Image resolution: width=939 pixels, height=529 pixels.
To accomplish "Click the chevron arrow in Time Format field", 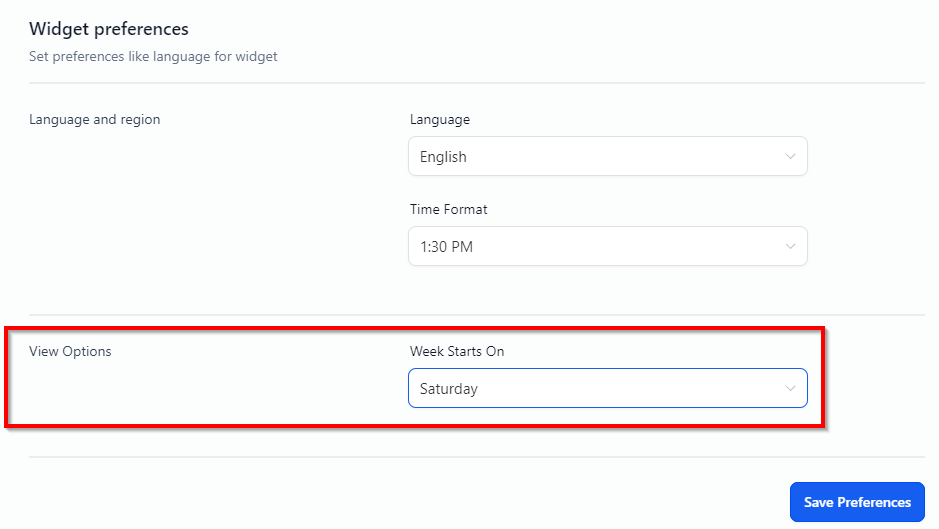I will 790,246.
